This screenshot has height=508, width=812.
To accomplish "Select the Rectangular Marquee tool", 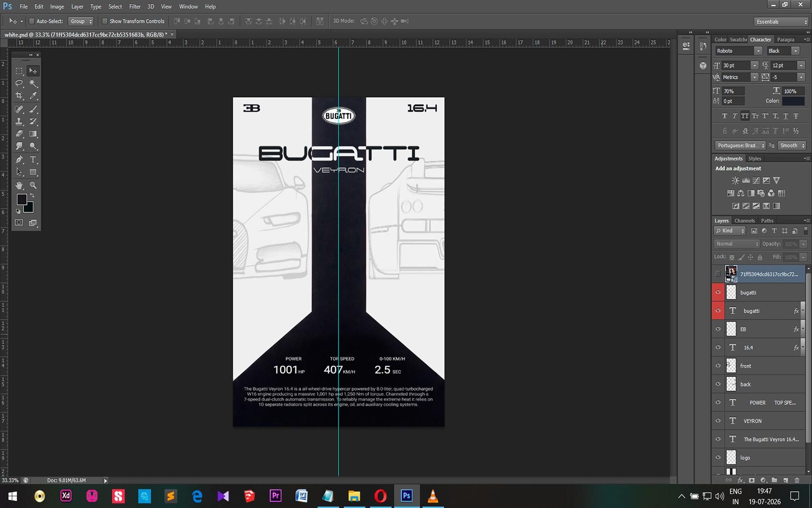I will [19, 71].
